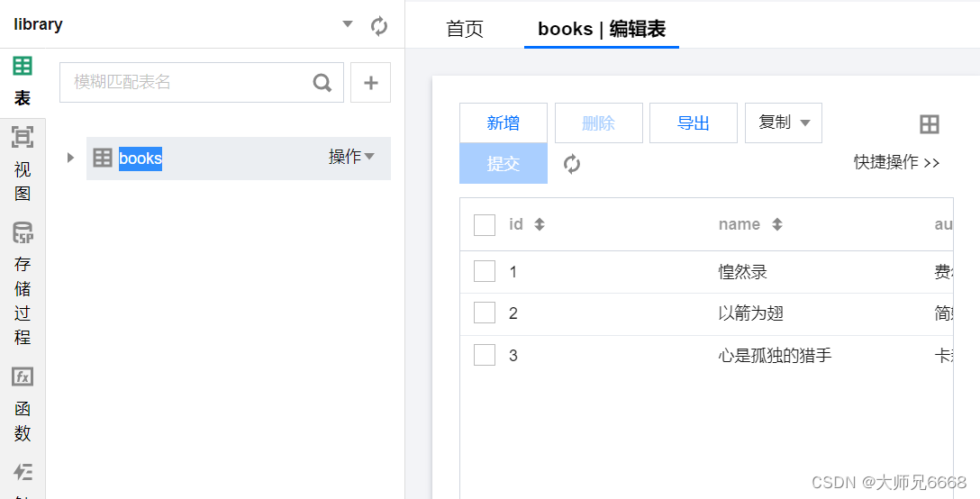Sort by the id column arrows
980x499 pixels.
point(540,224)
